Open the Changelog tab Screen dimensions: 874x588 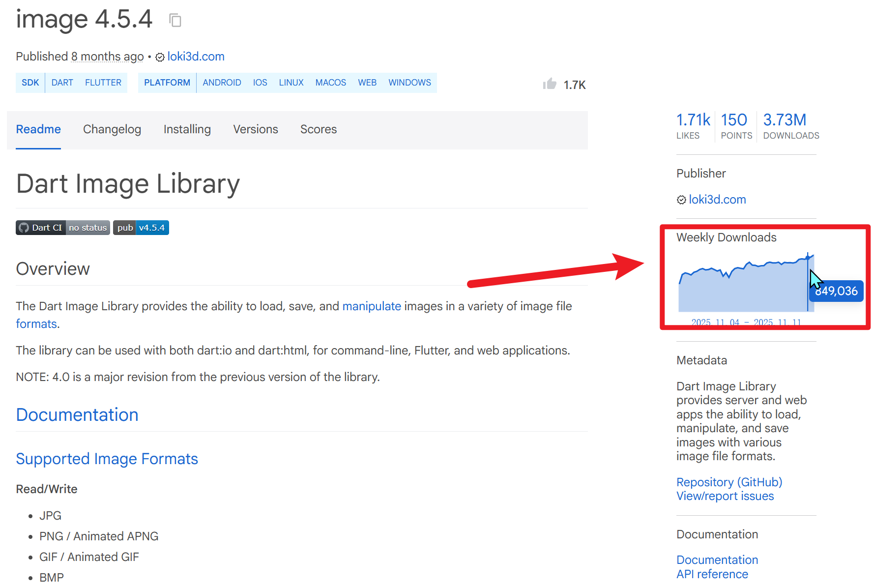[x=112, y=129]
